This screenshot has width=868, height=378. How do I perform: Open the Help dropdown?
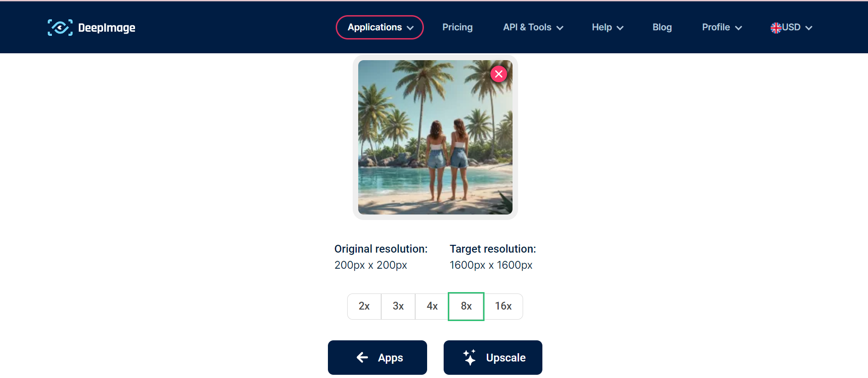[607, 27]
